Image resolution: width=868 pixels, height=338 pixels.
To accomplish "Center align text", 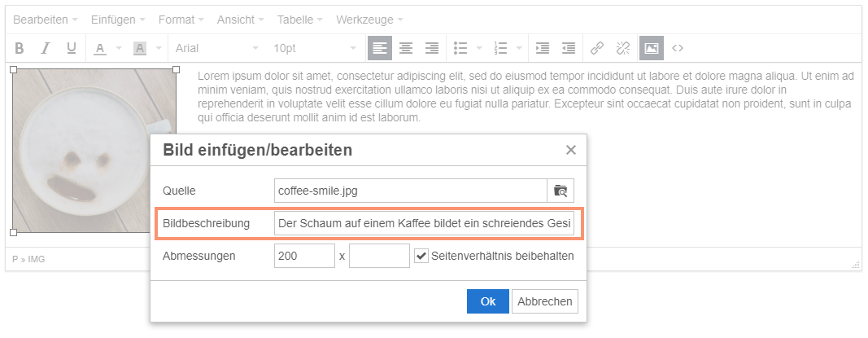I will point(406,48).
